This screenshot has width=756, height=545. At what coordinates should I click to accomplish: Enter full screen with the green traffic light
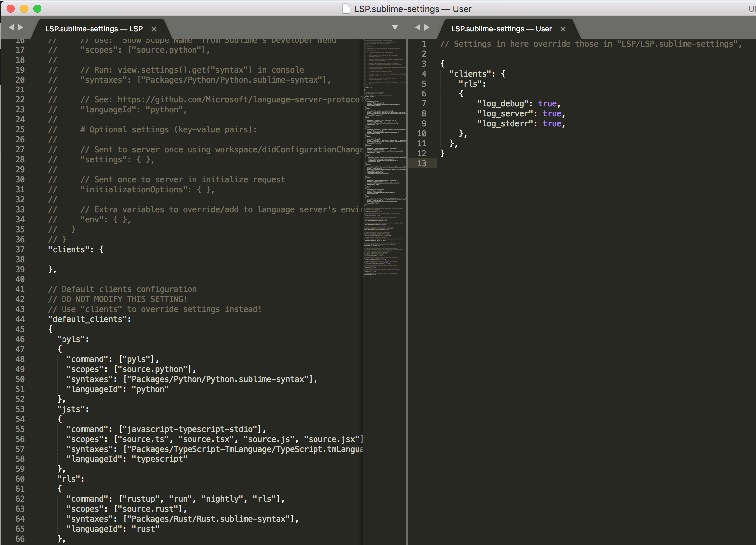pos(37,9)
